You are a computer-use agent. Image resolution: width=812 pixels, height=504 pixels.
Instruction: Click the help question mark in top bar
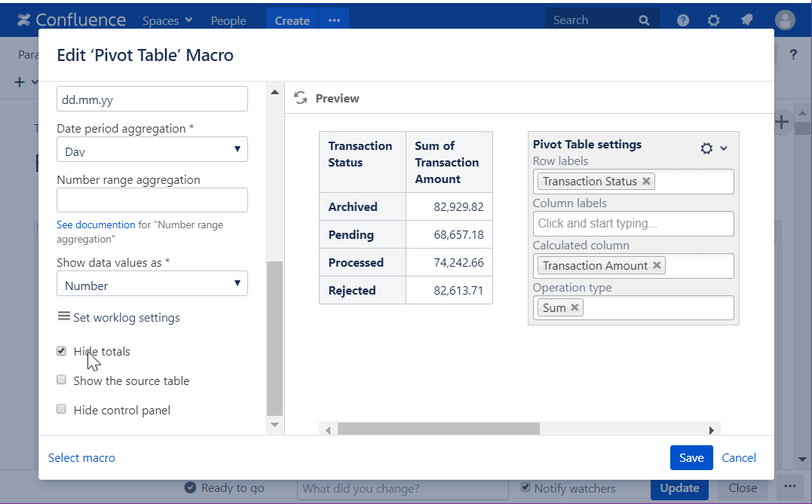point(682,20)
